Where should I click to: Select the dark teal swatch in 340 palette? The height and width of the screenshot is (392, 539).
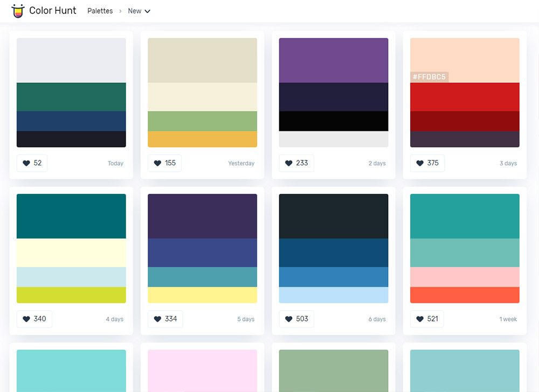click(71, 216)
